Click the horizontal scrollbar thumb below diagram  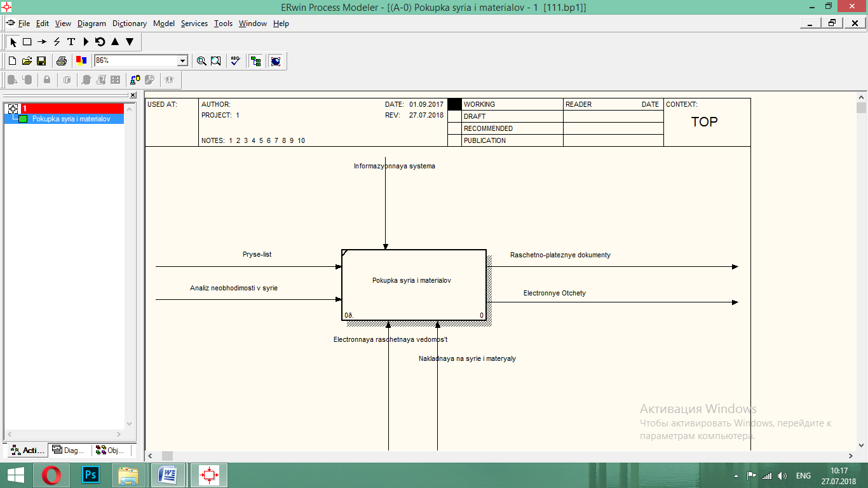[167, 456]
